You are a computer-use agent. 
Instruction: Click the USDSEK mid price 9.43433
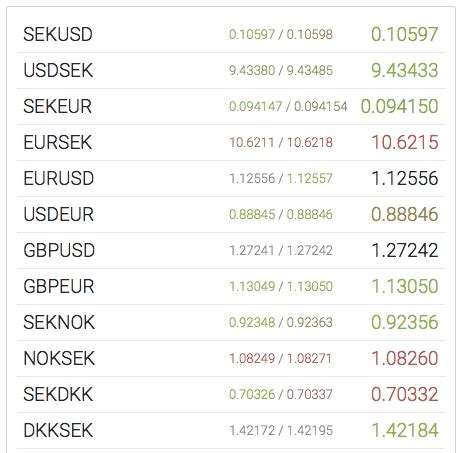404,70
